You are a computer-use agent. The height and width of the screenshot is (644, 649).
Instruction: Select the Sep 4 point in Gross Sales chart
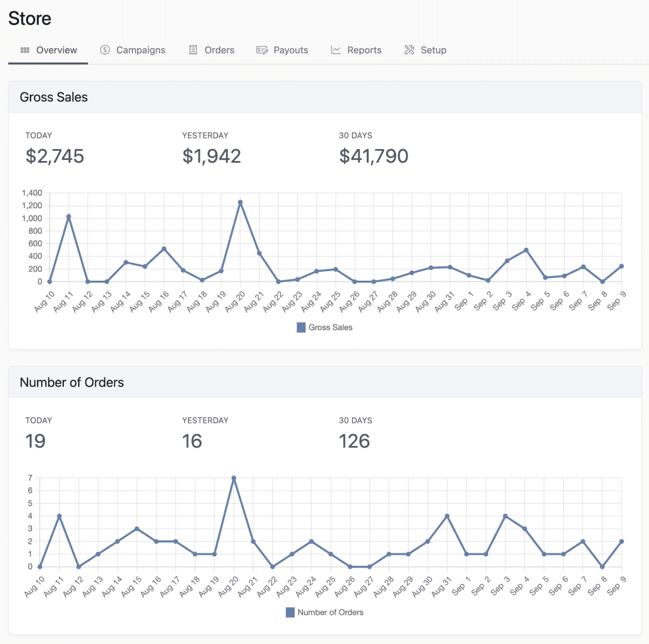(526, 250)
